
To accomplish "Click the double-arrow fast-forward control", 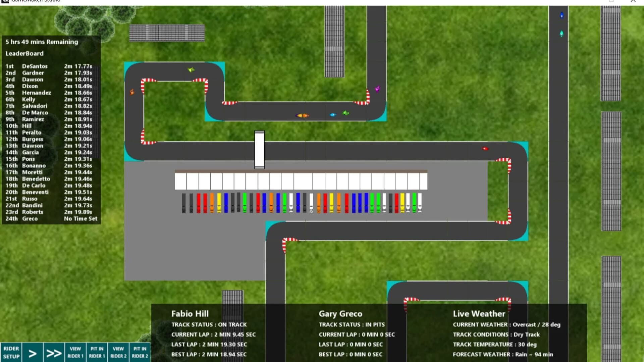I will coord(54,352).
